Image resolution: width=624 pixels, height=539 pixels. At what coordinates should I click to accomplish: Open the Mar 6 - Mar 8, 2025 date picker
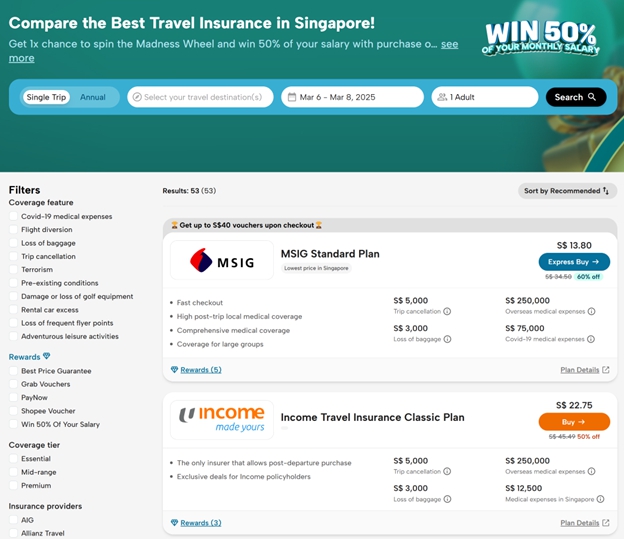point(352,97)
